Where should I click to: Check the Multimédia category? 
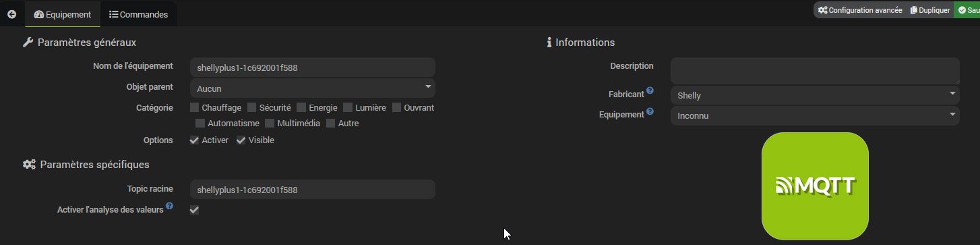coord(270,124)
